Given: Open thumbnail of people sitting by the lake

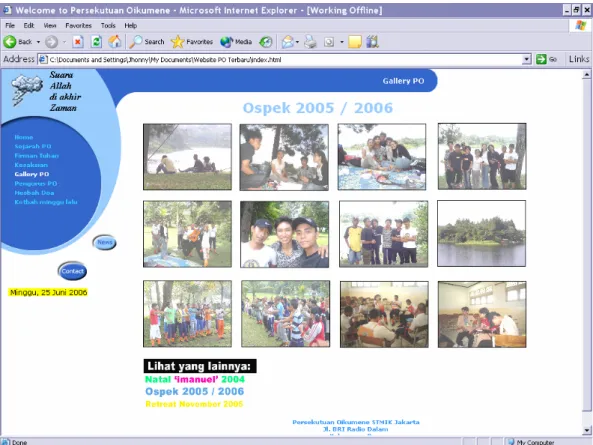Looking at the screenshot, I should (x=187, y=157).
